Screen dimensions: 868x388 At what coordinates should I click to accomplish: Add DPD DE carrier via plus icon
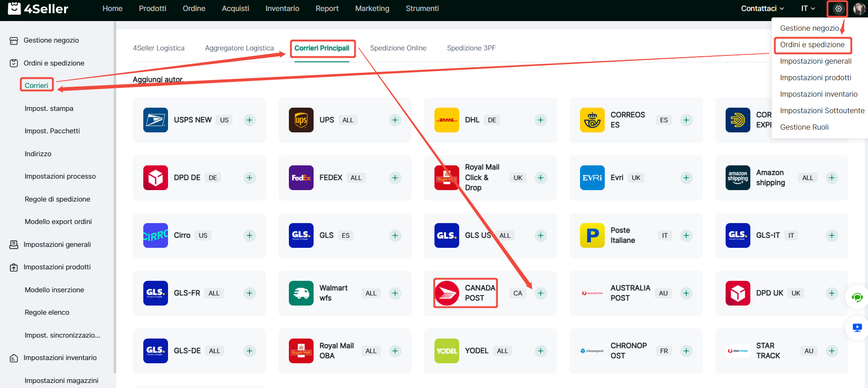250,178
